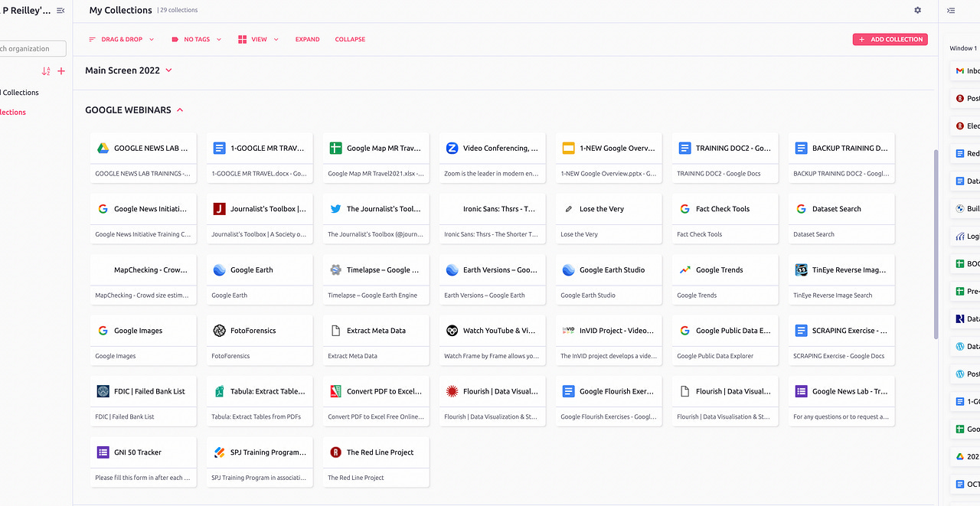Open the Video Conferencing Zoom card
The height and width of the screenshot is (506, 980).
(492, 158)
